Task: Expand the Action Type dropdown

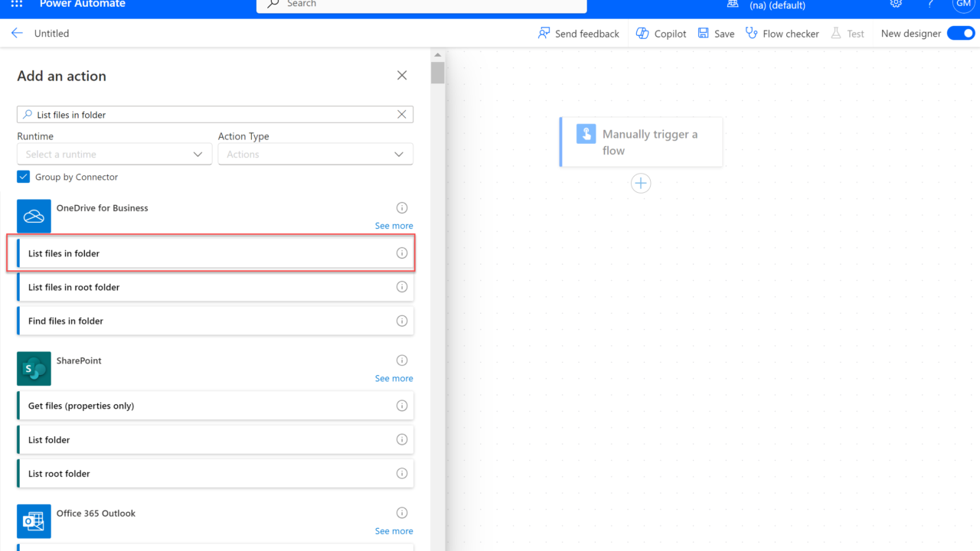Action: pos(315,155)
